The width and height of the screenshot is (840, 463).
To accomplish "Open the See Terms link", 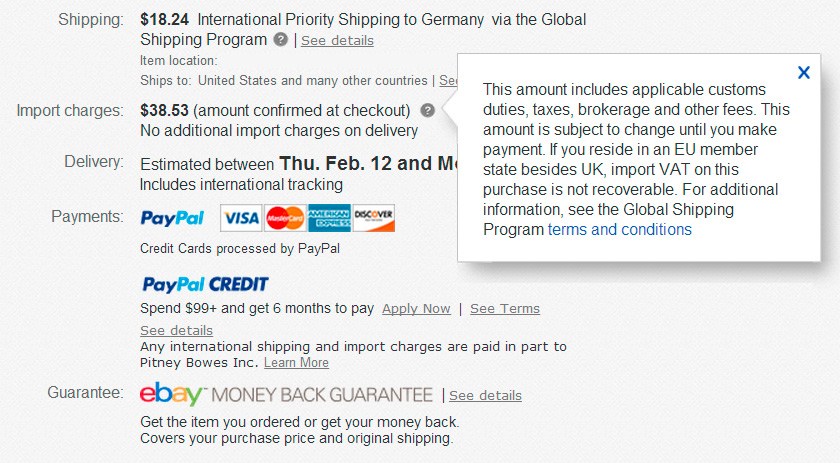I will click(505, 309).
